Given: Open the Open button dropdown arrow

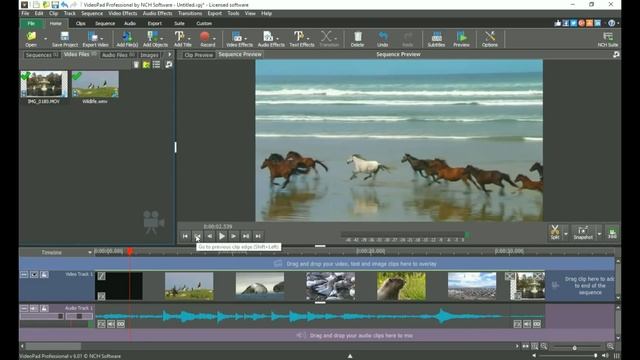Looking at the screenshot, I should 45,39.
